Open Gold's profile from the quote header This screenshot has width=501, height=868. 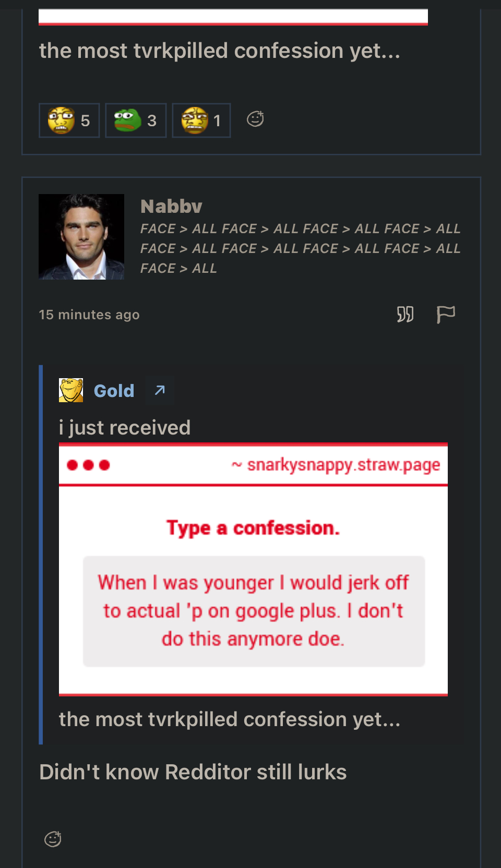click(114, 391)
